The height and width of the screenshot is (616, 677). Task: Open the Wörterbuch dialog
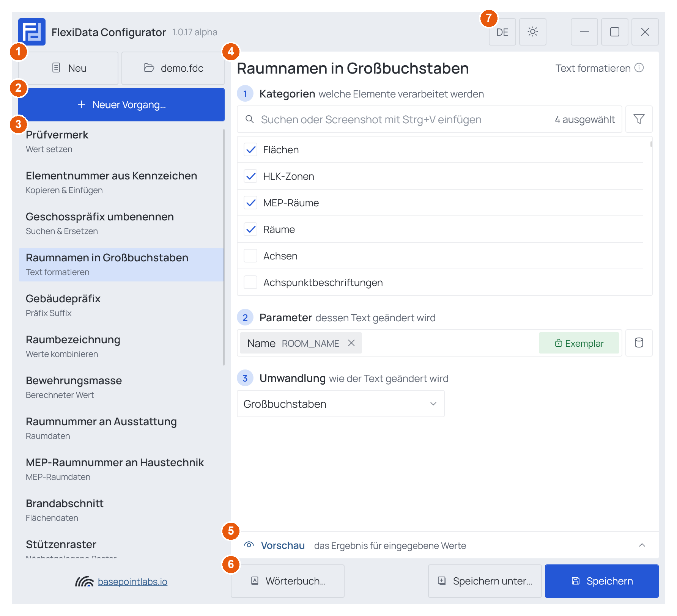(288, 581)
